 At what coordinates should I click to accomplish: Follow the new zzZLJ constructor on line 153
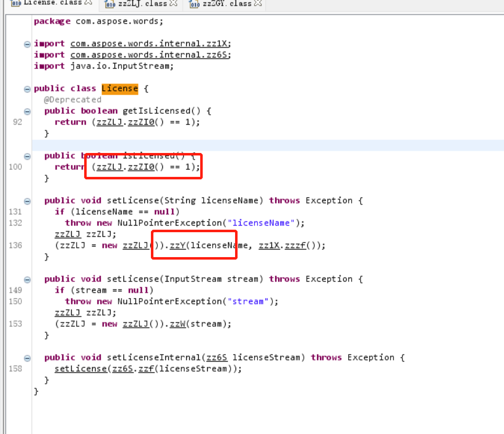[135, 324]
